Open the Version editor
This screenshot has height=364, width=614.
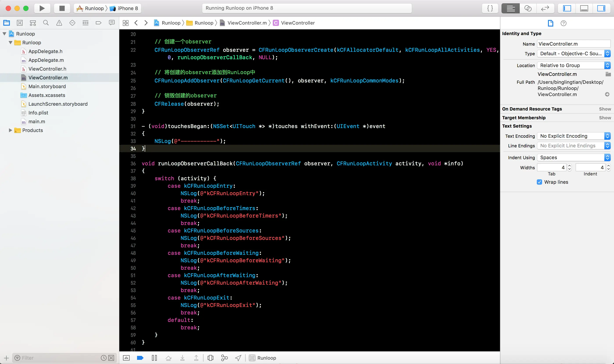tap(545, 8)
